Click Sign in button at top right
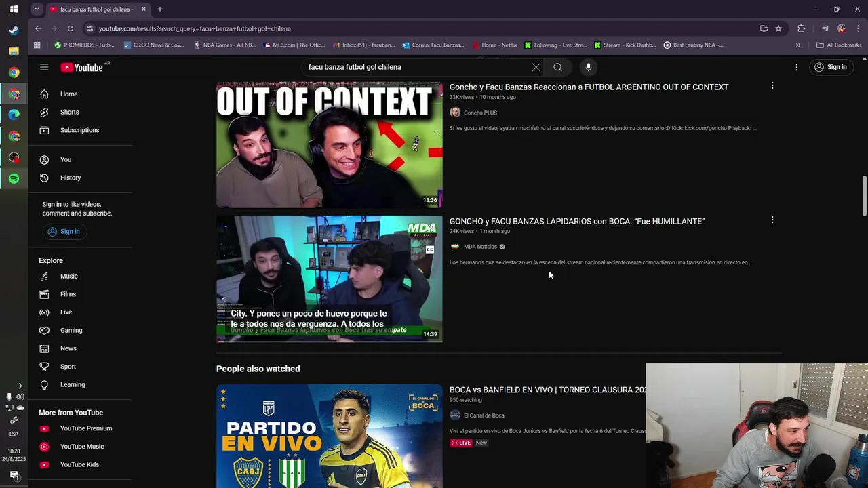 click(831, 67)
